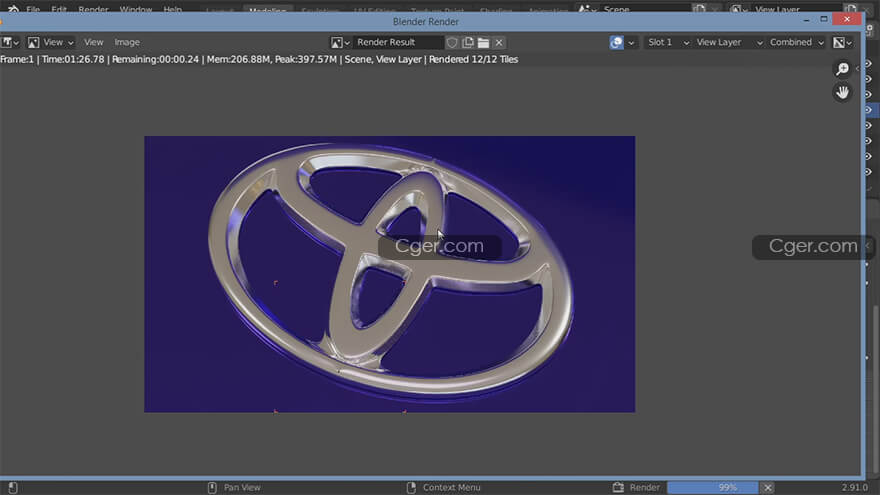Screen dimensions: 880x495
Task: Toggle highlighted eye icon in outliner
Action: coord(868,110)
